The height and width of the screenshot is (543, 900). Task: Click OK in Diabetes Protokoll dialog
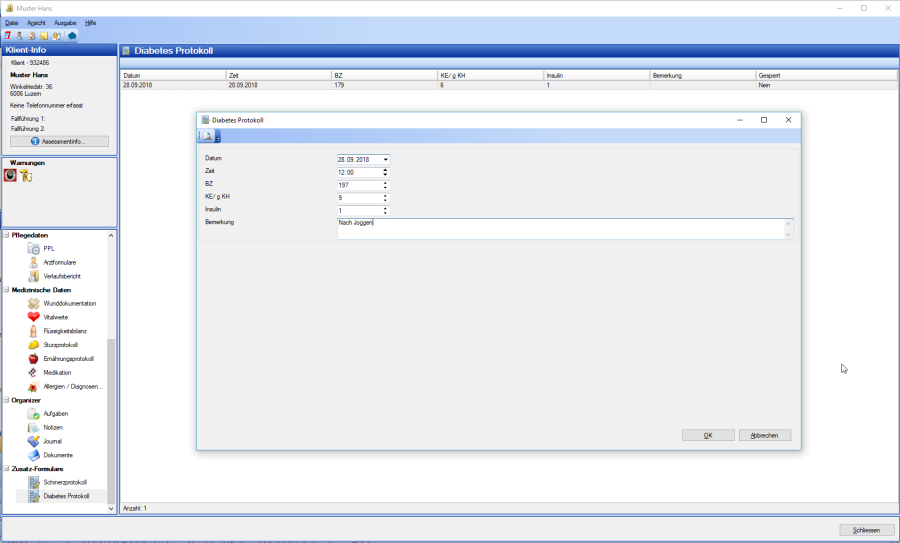click(708, 435)
